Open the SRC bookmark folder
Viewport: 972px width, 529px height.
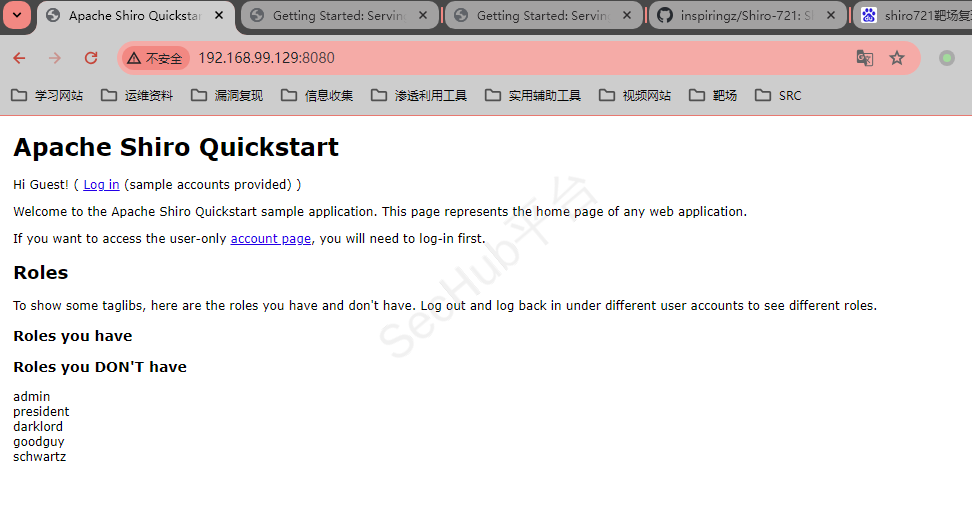(778, 95)
